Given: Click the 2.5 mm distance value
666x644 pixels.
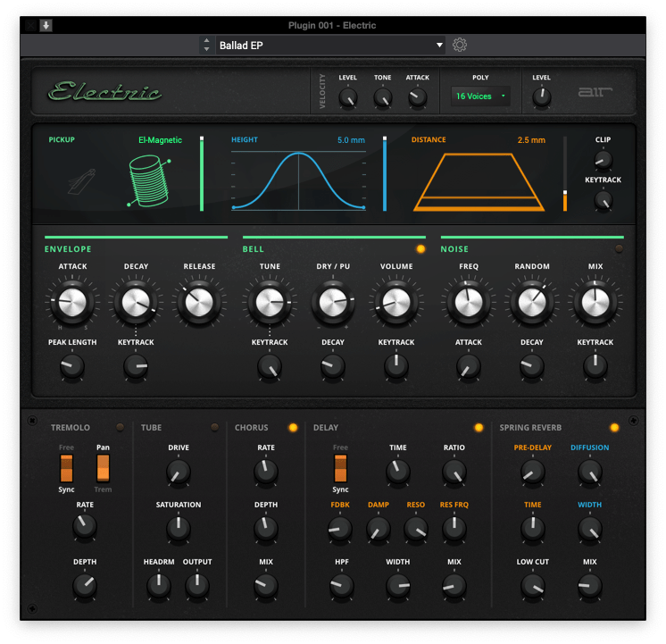Looking at the screenshot, I should 531,140.
